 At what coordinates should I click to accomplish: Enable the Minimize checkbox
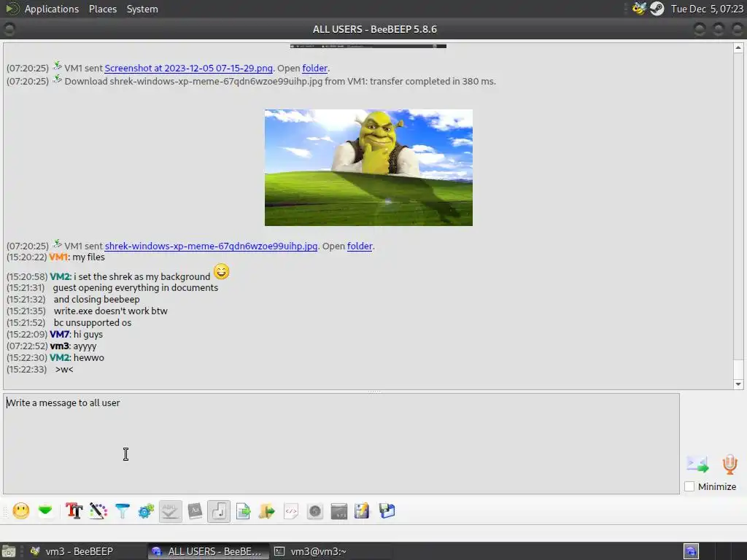689,486
